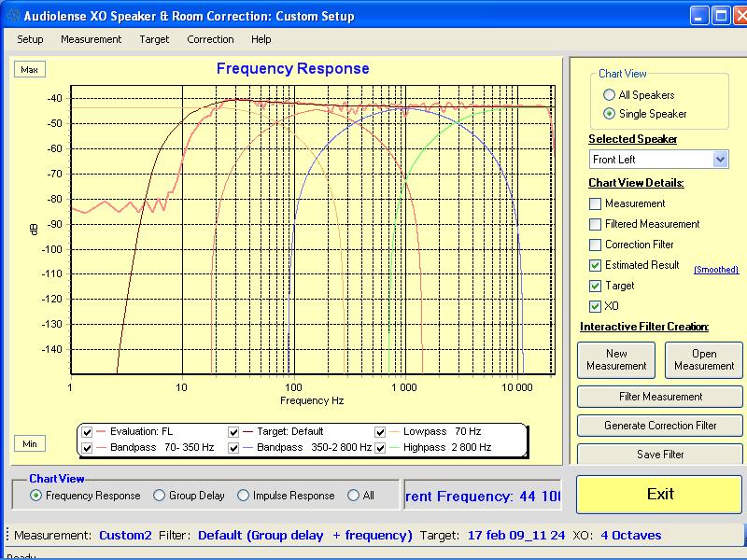The width and height of the screenshot is (747, 560).
Task: Click the 'Selected Speaker' heading
Action: (633, 139)
